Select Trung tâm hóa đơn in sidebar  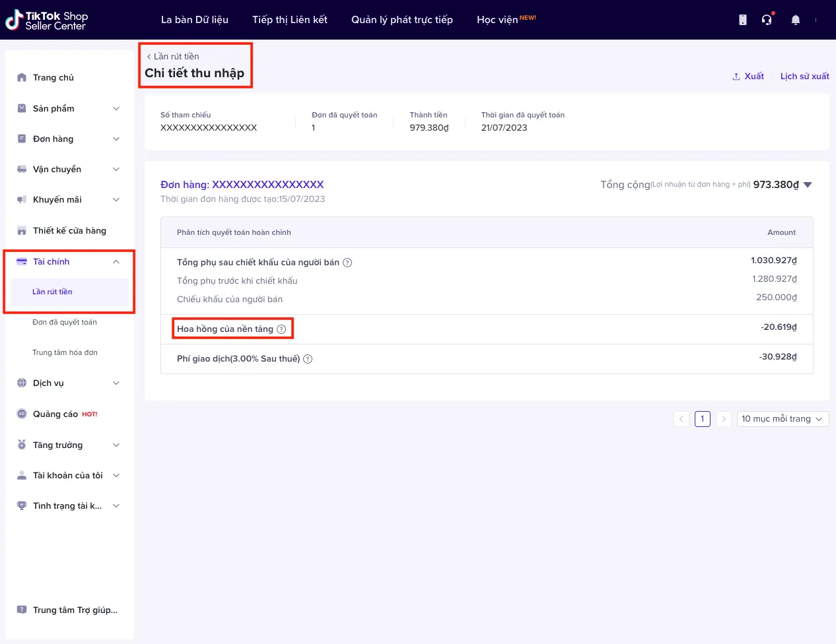(65, 352)
